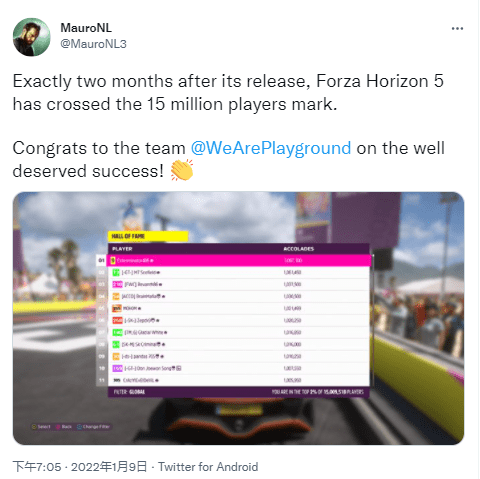Open the Hall of Fame screenshot image
The image size is (480, 479).
[x=238, y=318]
